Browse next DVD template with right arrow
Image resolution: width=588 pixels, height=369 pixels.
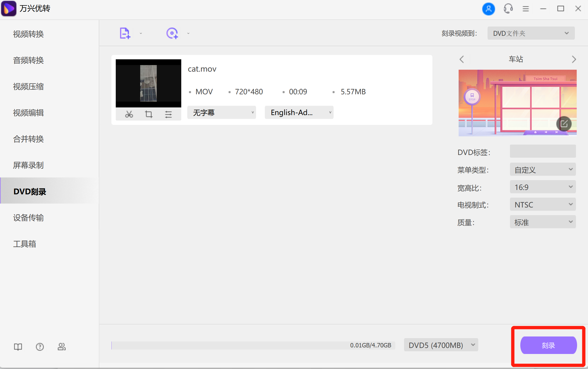574,59
